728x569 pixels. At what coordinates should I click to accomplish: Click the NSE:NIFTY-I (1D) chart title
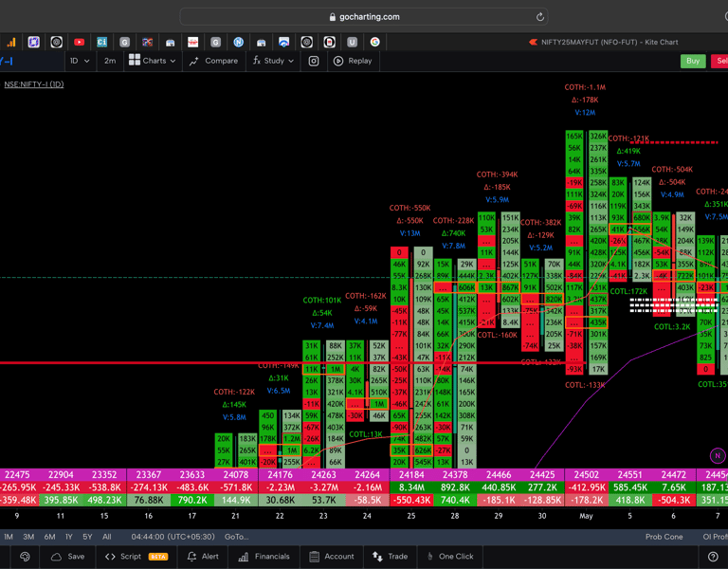(34, 84)
